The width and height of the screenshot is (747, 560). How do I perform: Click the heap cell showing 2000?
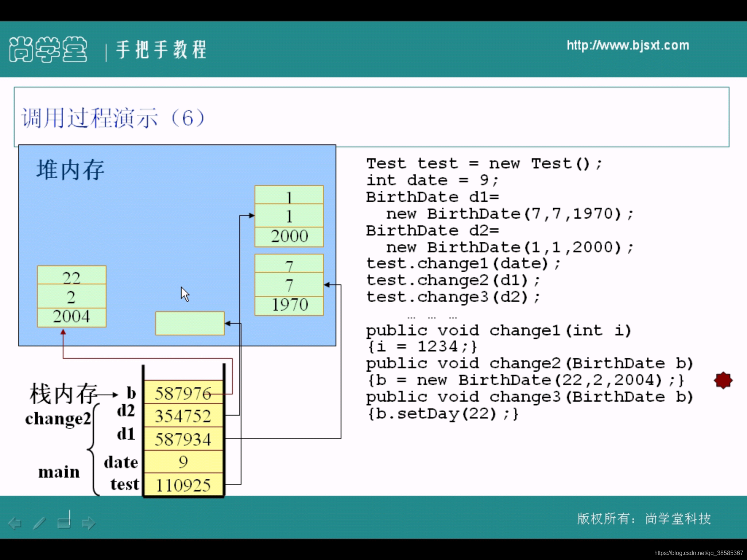[289, 236]
